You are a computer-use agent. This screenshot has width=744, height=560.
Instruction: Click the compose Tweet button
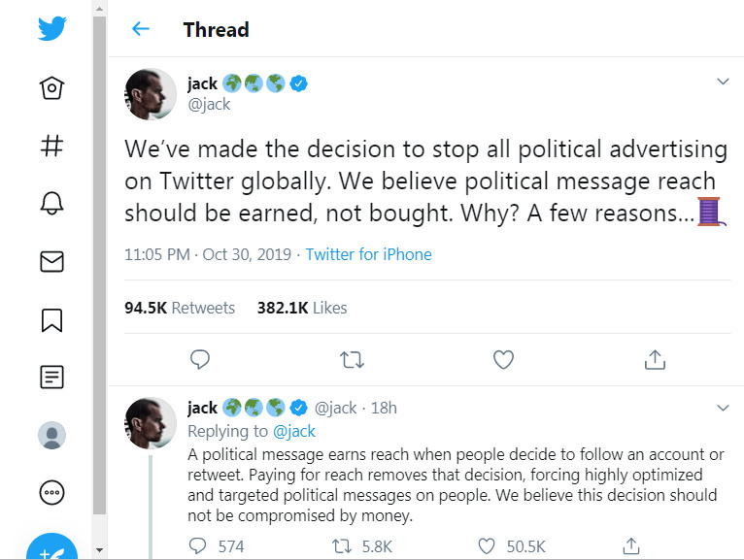coord(51,547)
